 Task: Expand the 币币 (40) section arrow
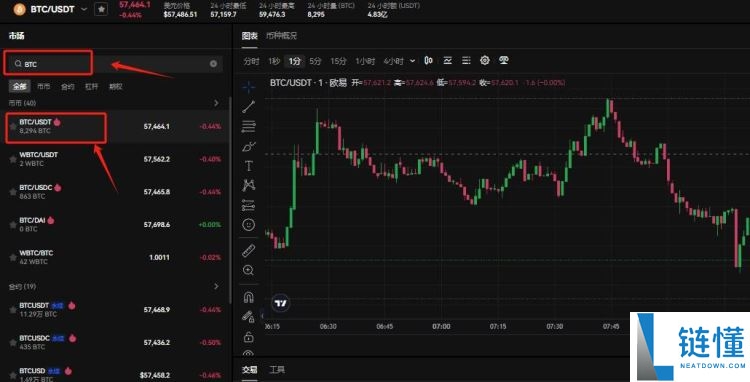[x=216, y=103]
